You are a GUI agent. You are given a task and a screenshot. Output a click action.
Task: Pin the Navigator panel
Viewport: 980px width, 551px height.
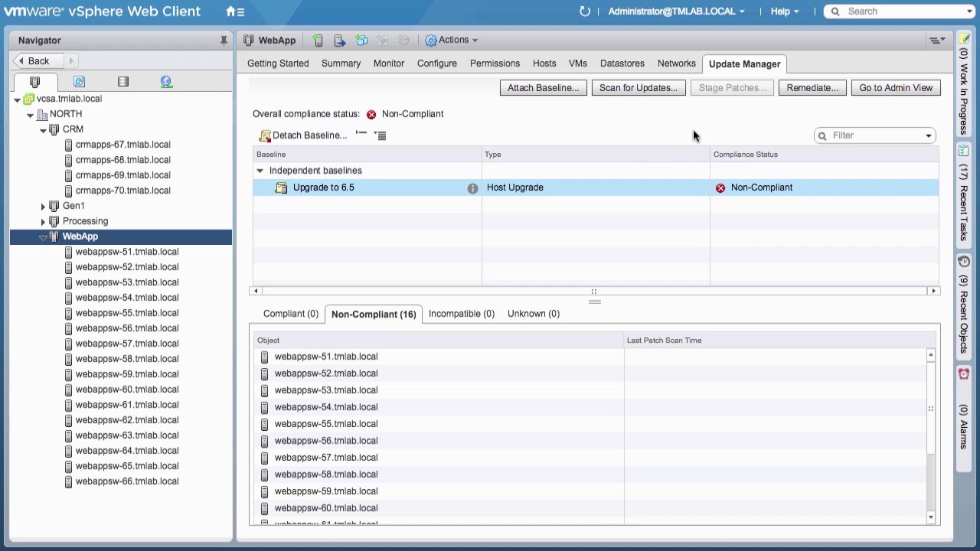[x=224, y=41]
